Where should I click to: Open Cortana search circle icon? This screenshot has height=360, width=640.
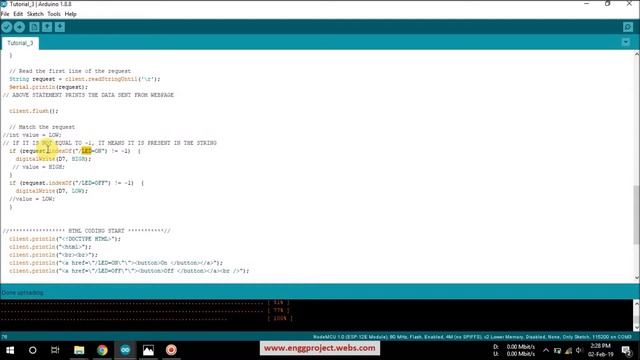33,350
